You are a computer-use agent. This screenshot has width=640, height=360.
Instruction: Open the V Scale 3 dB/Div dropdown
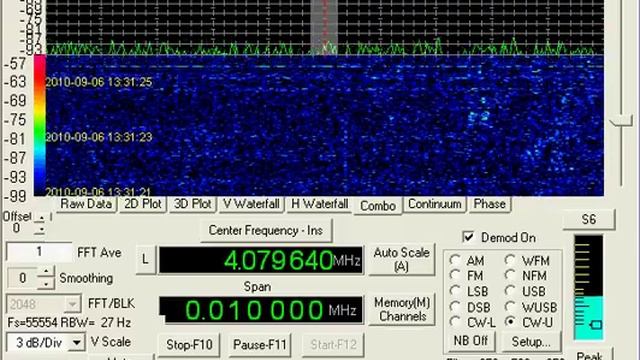77,342
